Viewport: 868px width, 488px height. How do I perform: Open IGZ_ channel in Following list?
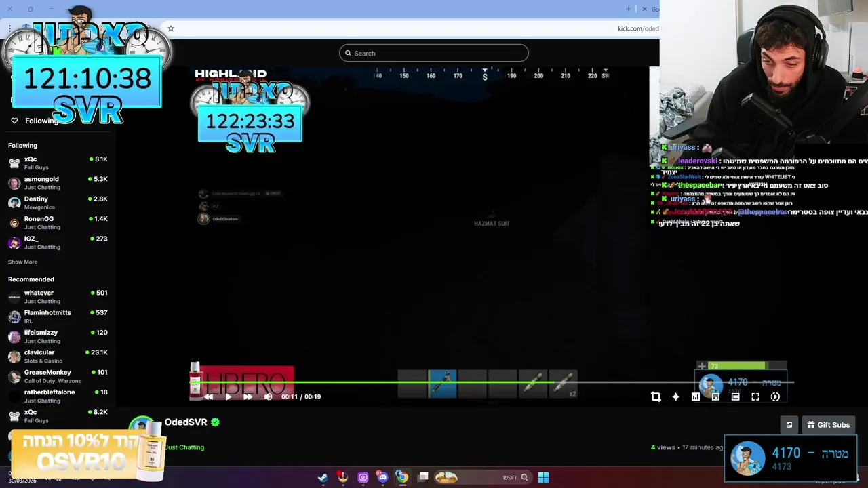click(x=58, y=243)
